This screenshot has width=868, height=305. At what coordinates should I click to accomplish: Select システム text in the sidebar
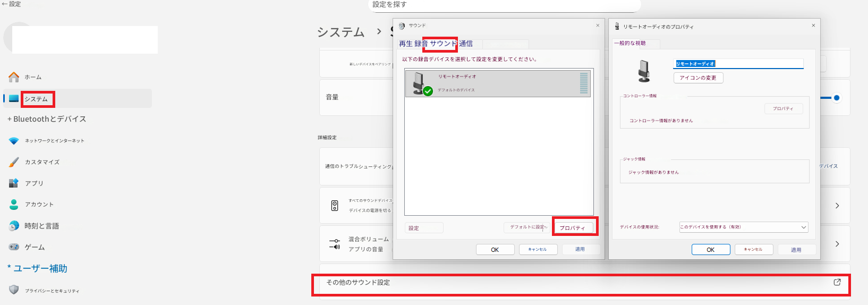(36, 99)
